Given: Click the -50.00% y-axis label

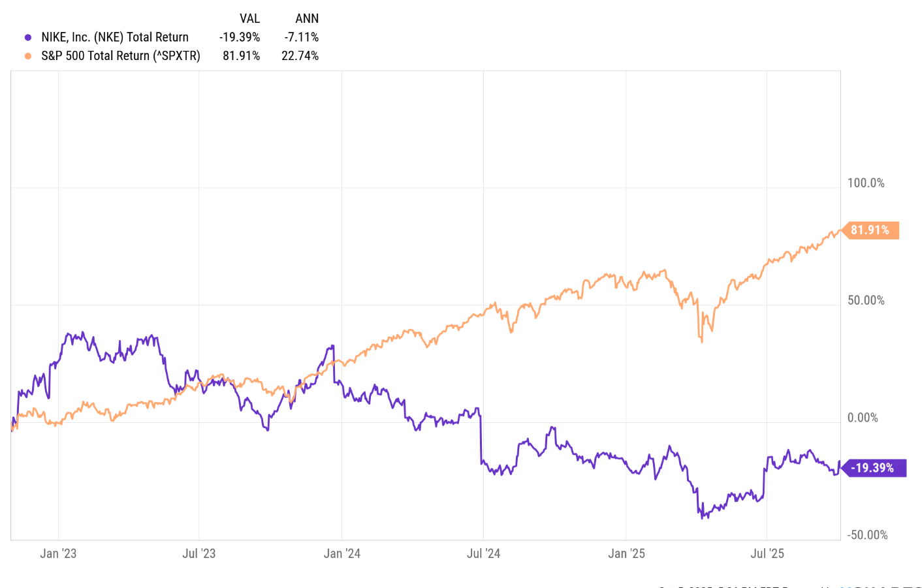Looking at the screenshot, I should coord(868,535).
